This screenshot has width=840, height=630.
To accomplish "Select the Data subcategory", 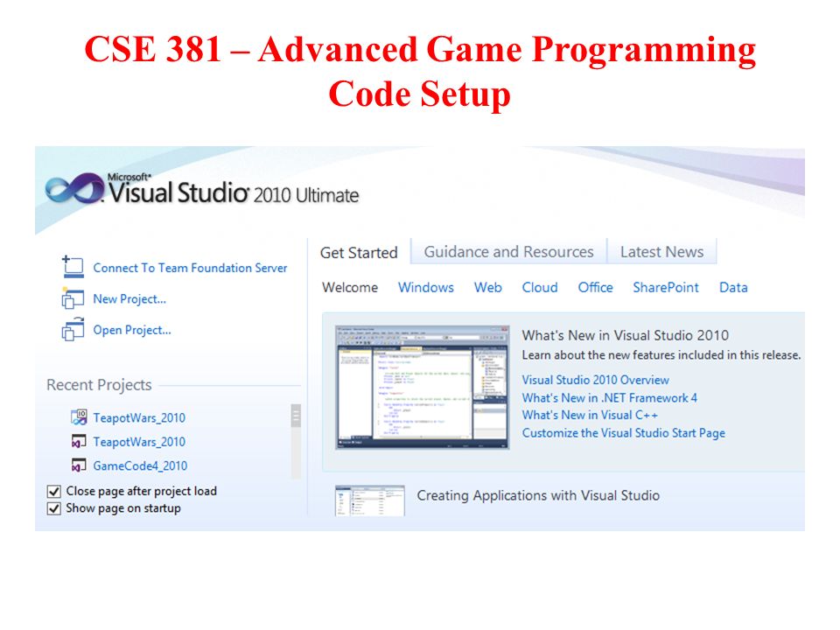I will 733,288.
